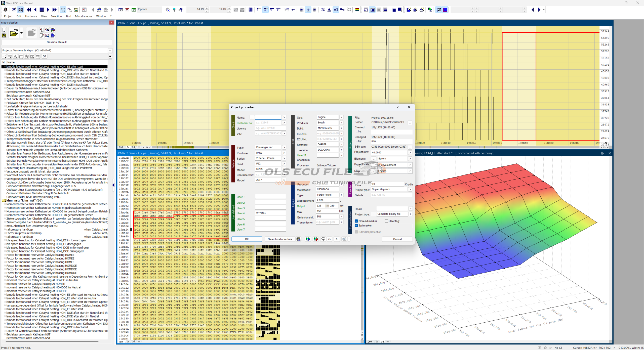Click the globe download icon in dialog
Image resolution: width=644 pixels, height=350 pixels.
pos(308,239)
